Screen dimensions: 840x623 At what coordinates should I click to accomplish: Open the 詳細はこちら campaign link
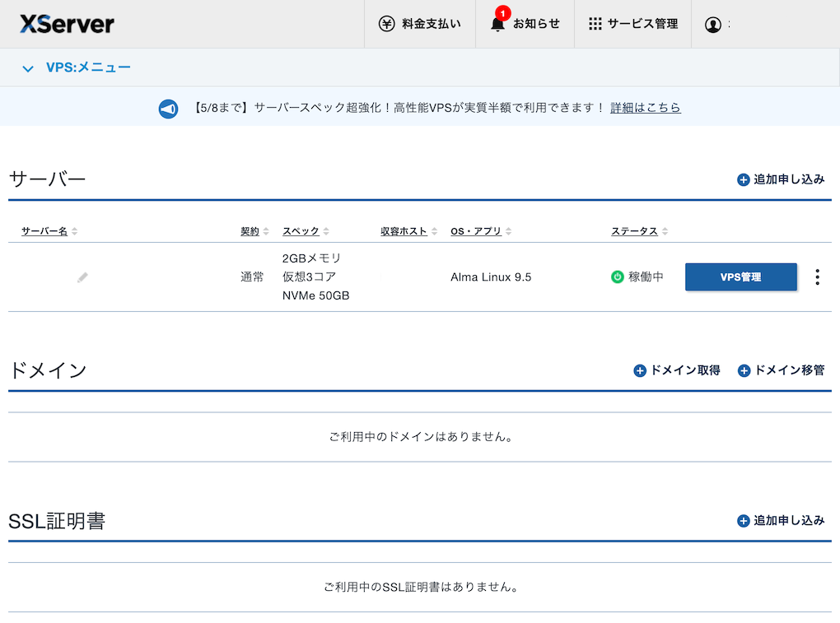pyautogui.click(x=646, y=108)
